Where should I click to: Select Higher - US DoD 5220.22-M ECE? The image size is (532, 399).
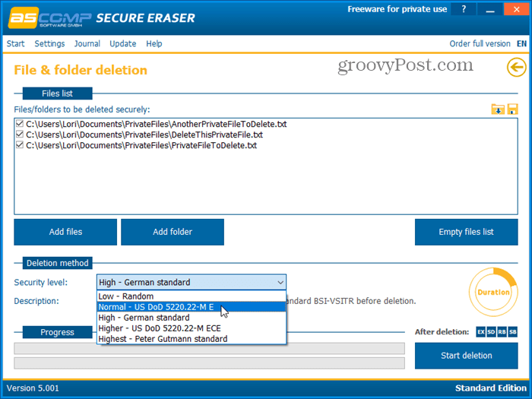tap(192, 328)
